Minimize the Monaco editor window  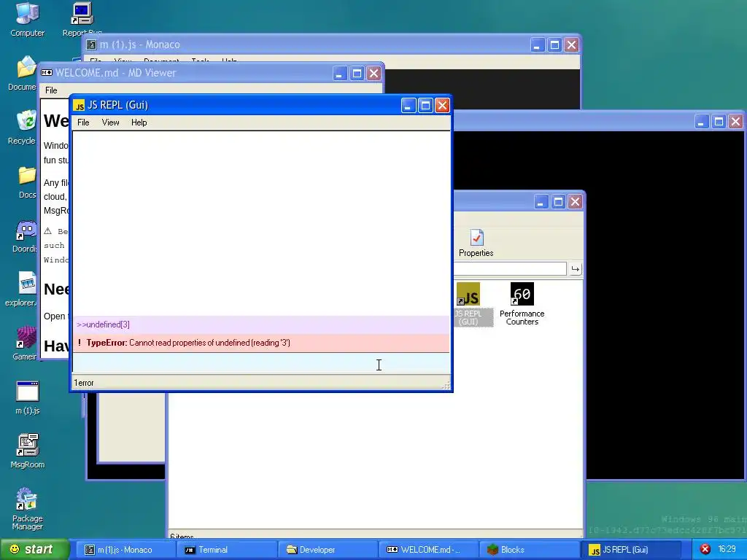(x=538, y=44)
